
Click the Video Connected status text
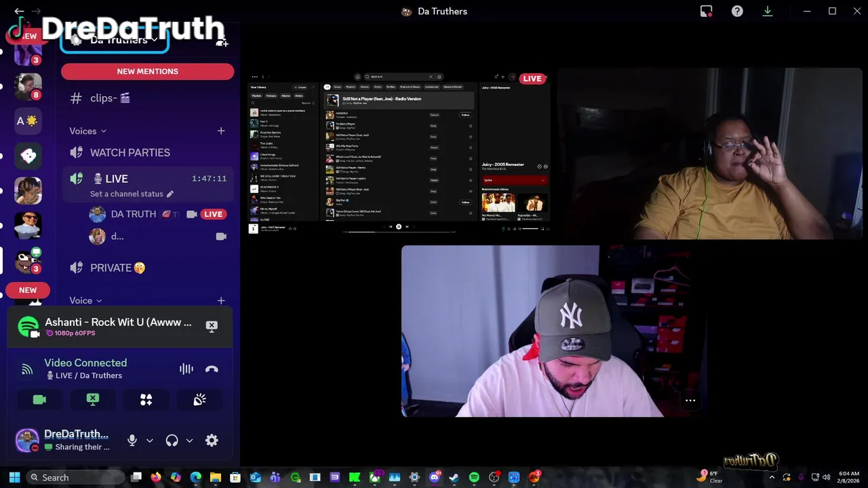[85, 363]
